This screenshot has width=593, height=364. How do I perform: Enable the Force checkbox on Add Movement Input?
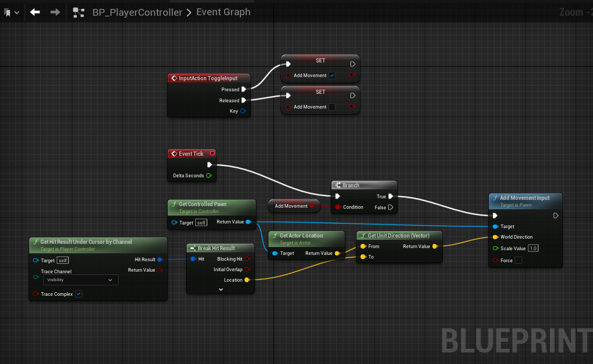coord(518,260)
